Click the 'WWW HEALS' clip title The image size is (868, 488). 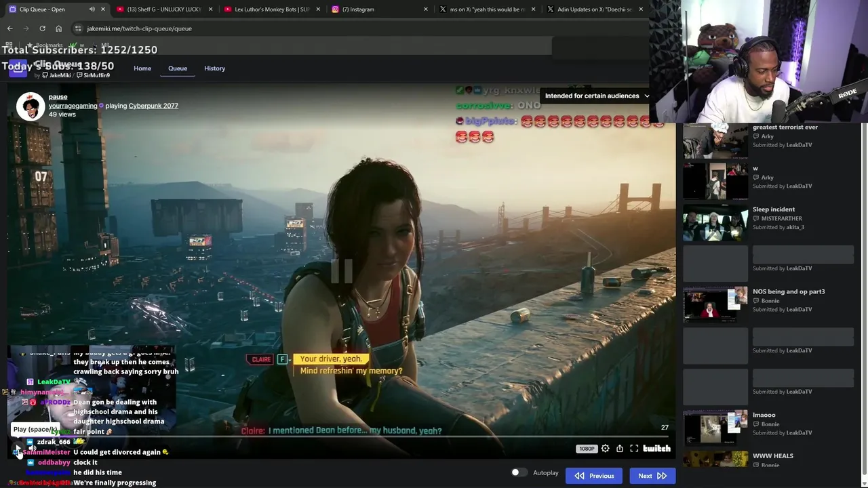772,455
